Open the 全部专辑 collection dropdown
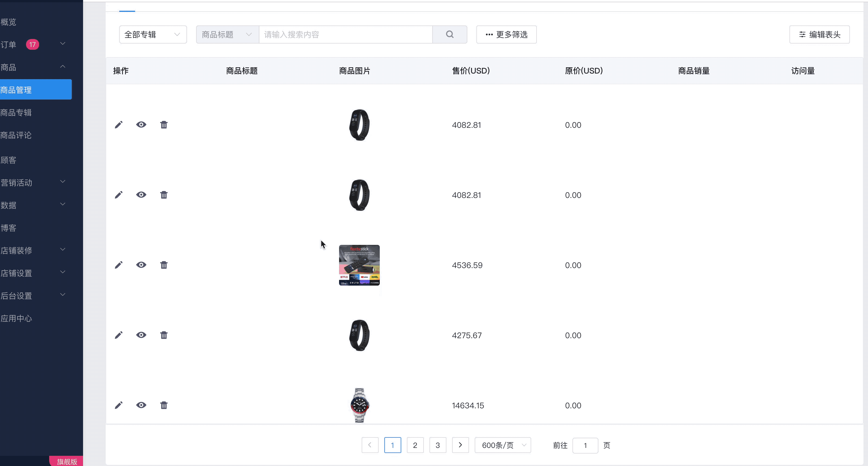 pyautogui.click(x=153, y=34)
